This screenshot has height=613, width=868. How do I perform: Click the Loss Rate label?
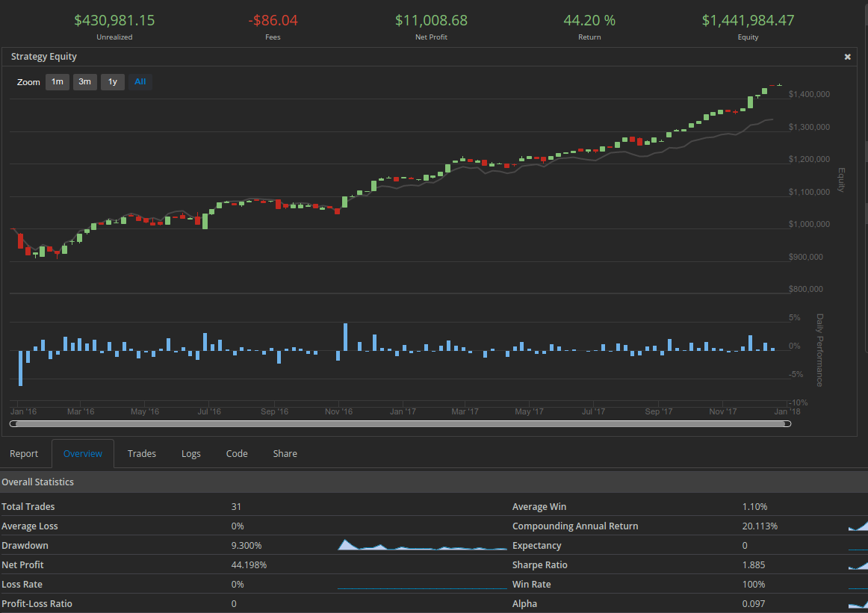pos(22,584)
